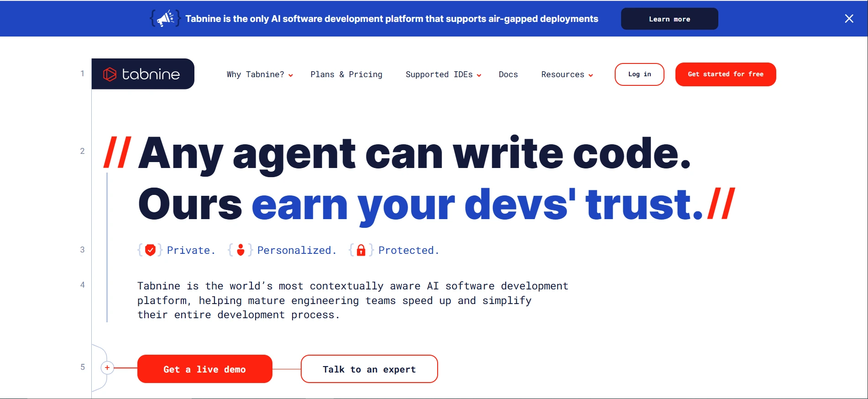Click the 'Personalized.' label
Screen dimensions: 868x399
click(x=297, y=250)
